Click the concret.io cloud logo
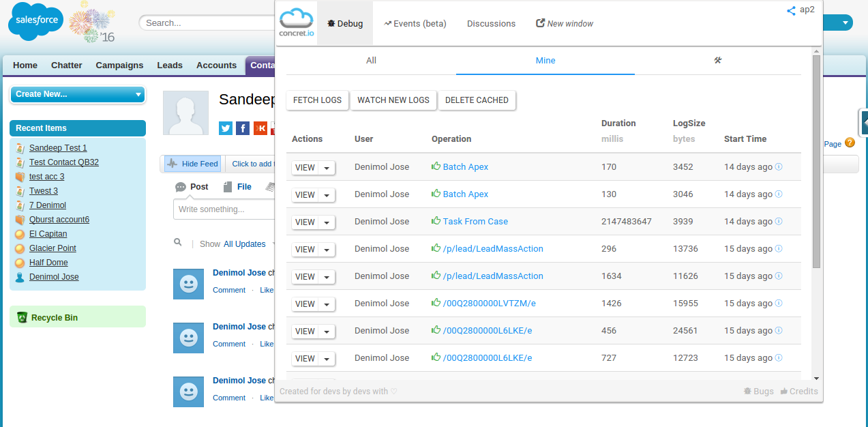The width and height of the screenshot is (868, 427). 296,23
